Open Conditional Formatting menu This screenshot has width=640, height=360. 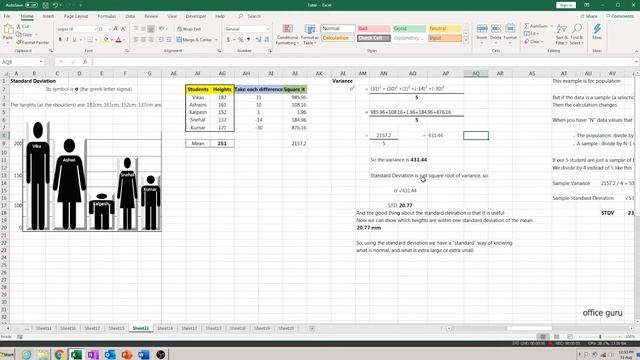[287, 34]
